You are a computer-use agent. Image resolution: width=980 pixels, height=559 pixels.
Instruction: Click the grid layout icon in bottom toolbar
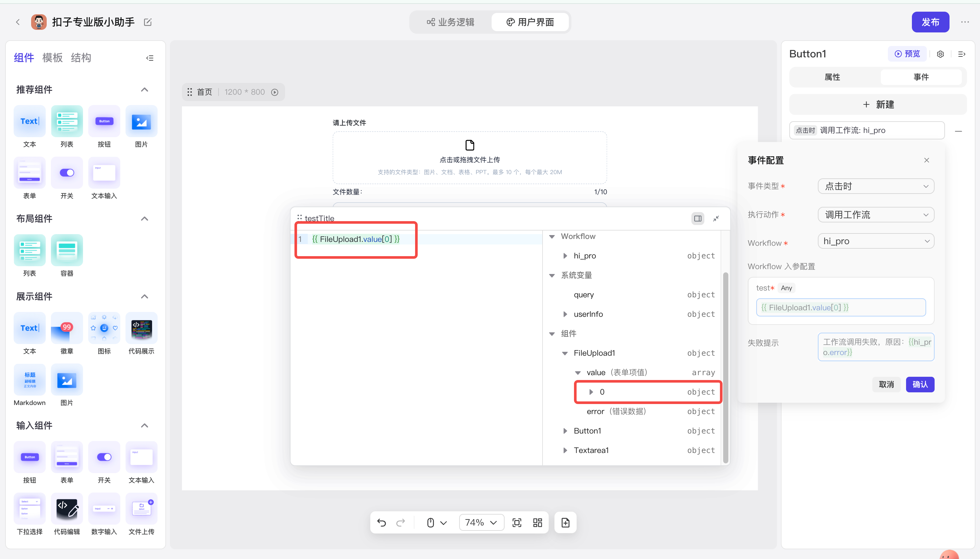(537, 523)
